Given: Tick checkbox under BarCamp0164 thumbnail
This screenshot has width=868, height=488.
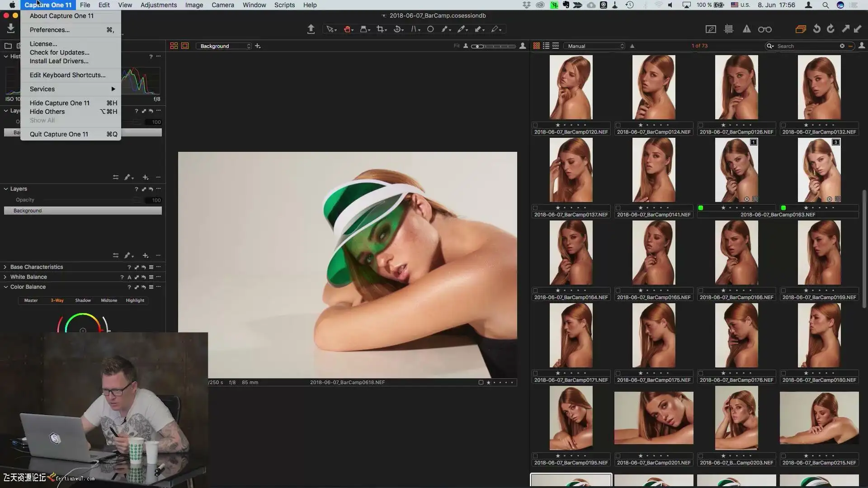Looking at the screenshot, I should 535,291.
